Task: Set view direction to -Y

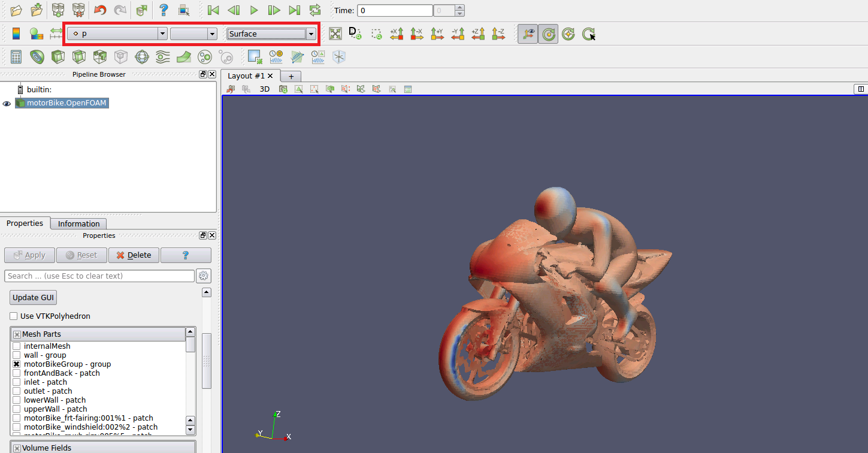Action: point(458,34)
